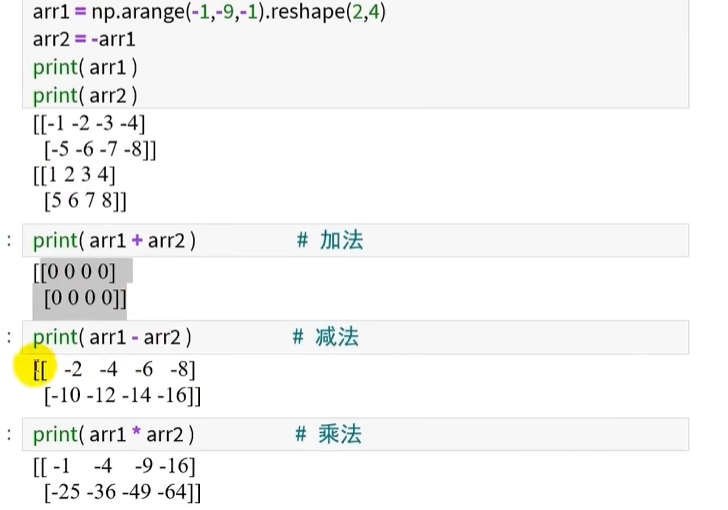Click the 乘法 comment text

tap(339, 434)
